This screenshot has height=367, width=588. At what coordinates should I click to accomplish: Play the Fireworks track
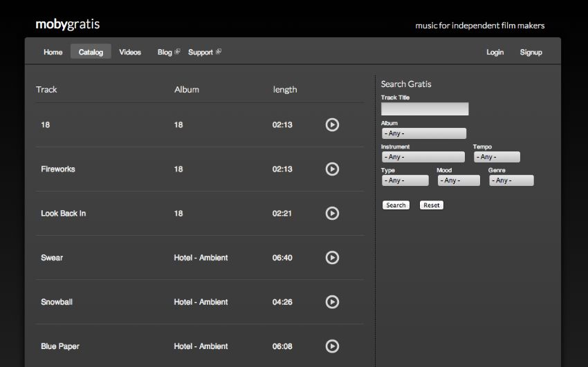pyautogui.click(x=332, y=169)
